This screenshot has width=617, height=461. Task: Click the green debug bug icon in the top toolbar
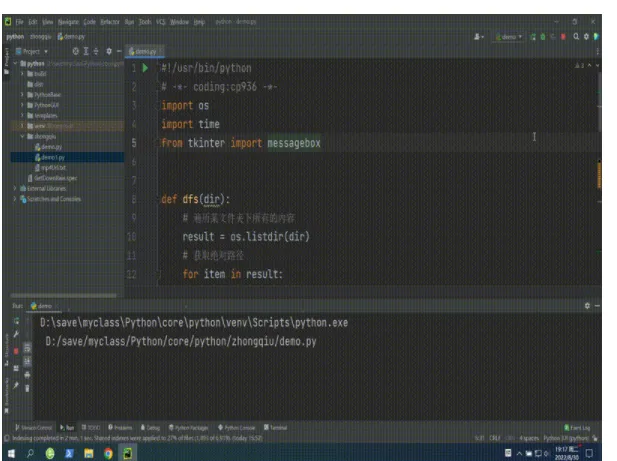tap(543, 37)
